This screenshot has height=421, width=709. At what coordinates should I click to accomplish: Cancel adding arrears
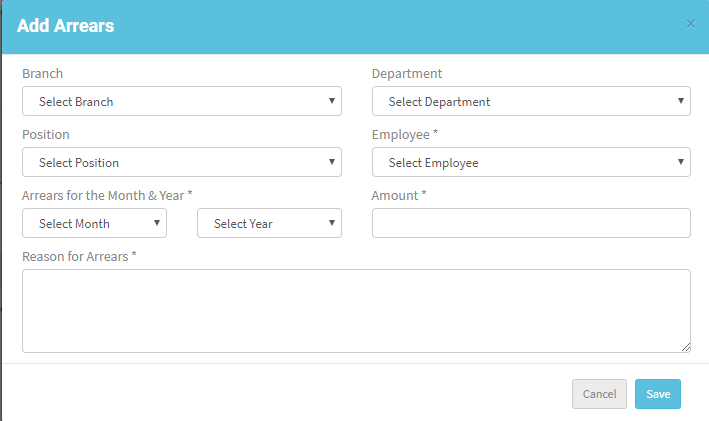pos(599,394)
